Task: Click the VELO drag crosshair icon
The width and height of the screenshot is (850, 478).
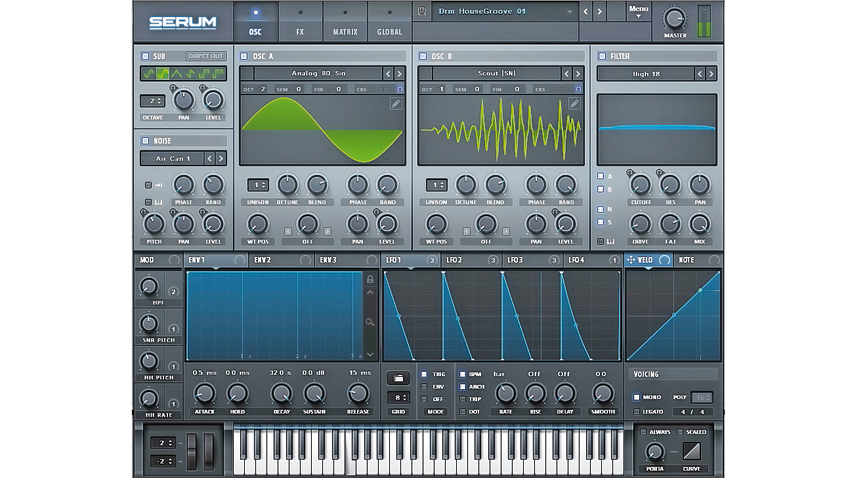Action: [x=631, y=260]
